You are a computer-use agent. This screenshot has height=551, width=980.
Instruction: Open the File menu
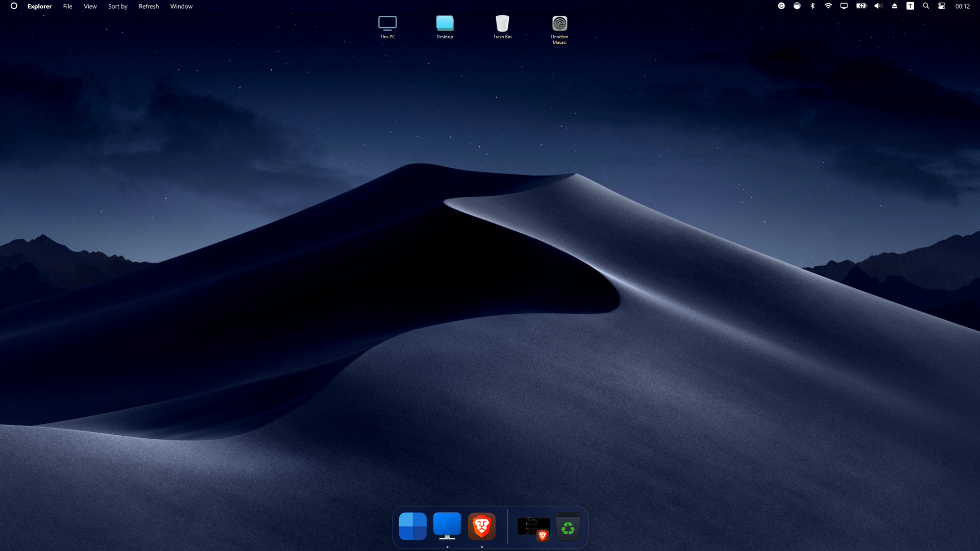click(x=67, y=6)
